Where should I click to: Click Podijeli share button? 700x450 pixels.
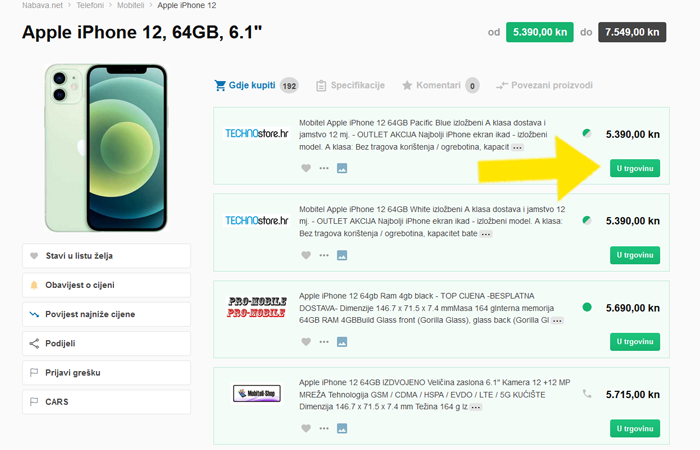click(x=106, y=343)
